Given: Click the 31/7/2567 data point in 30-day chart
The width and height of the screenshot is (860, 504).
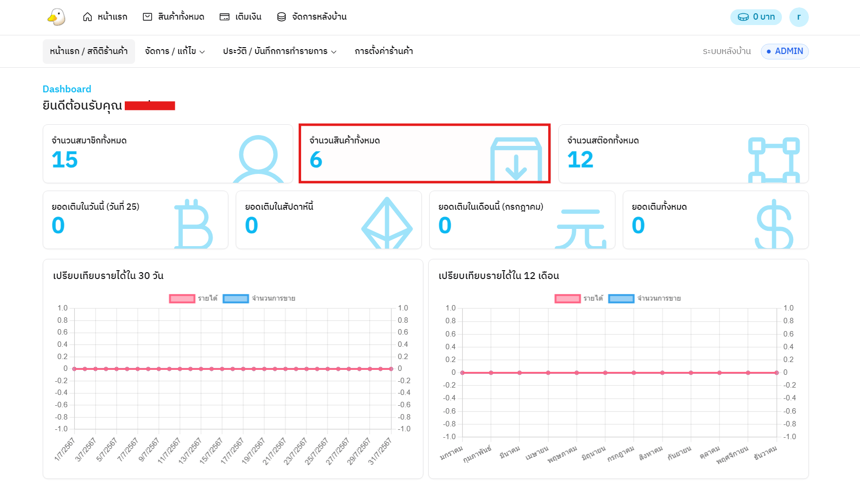Looking at the screenshot, I should 391,368.
